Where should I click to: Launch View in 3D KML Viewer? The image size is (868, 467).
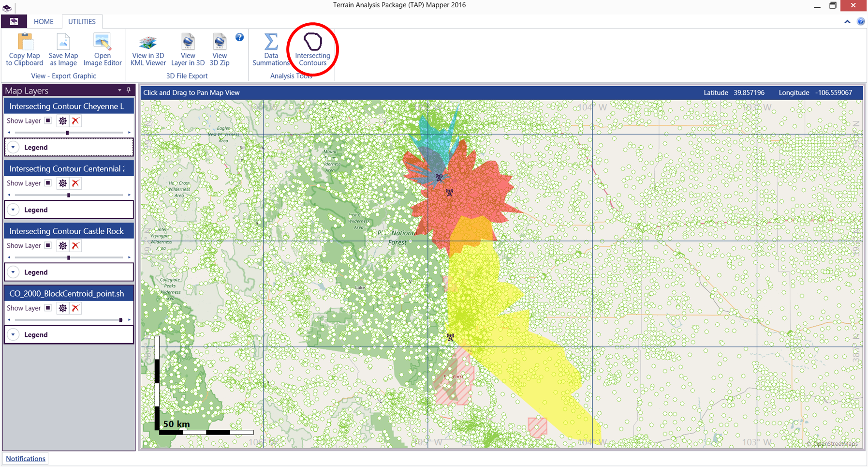tap(148, 43)
